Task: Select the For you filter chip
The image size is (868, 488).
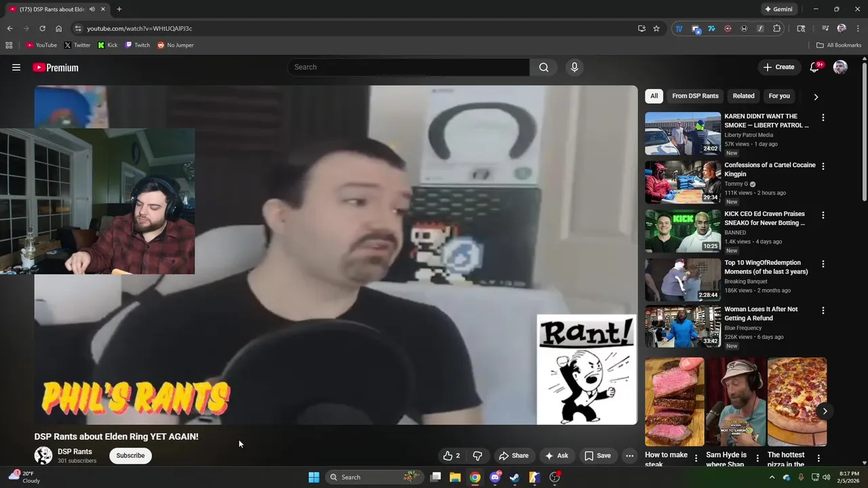Action: [779, 96]
